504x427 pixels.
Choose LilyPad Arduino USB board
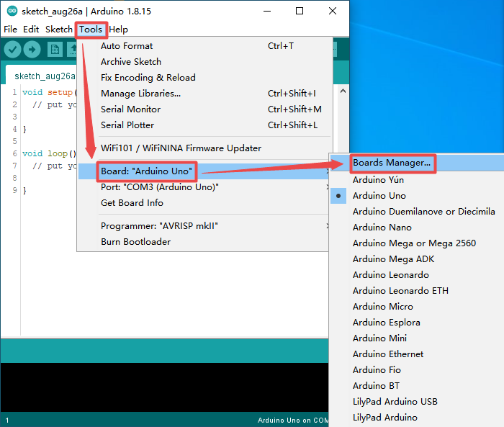click(417, 402)
